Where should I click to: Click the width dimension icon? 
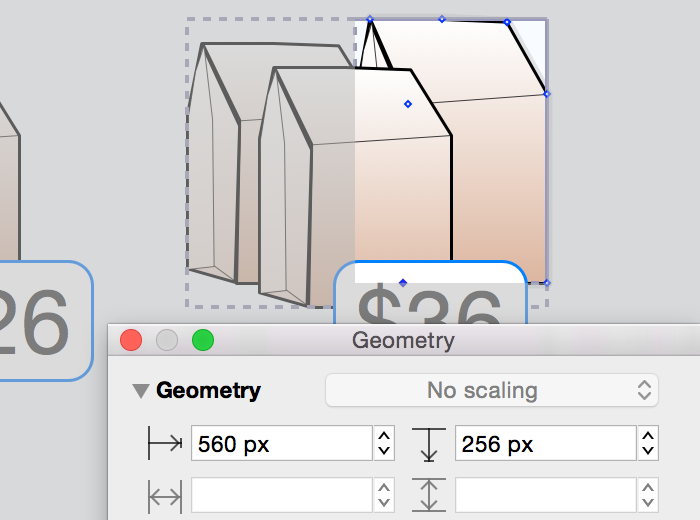coord(164,494)
